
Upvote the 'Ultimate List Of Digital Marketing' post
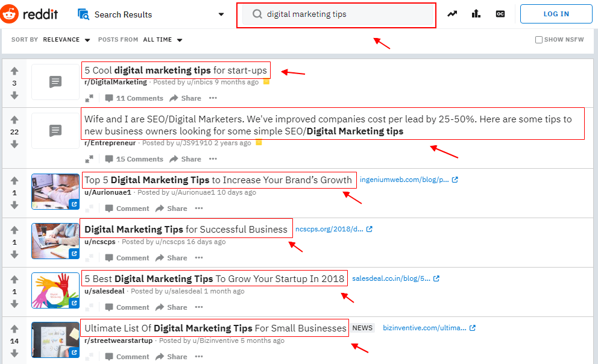14,328
